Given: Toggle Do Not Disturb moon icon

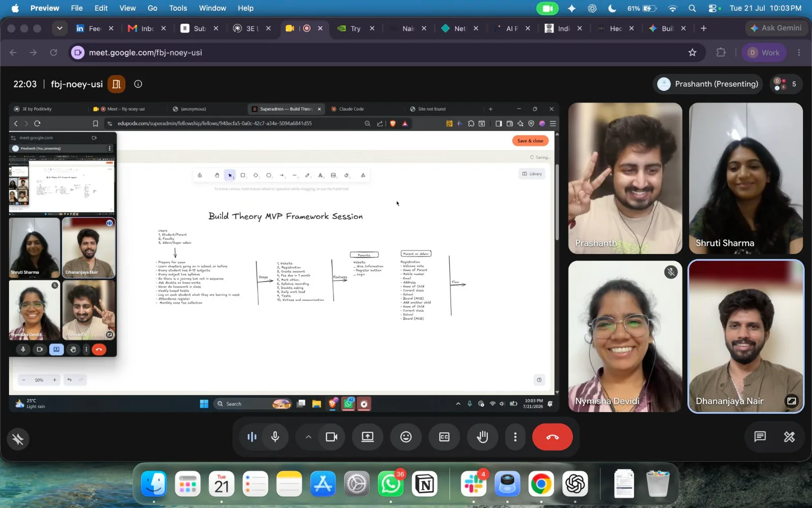Looking at the screenshot, I should coord(612,8).
